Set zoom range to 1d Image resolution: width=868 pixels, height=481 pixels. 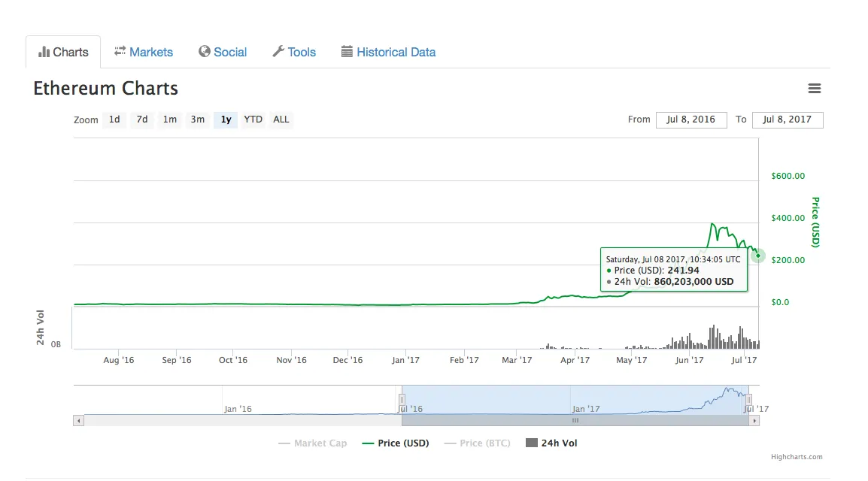tap(114, 119)
